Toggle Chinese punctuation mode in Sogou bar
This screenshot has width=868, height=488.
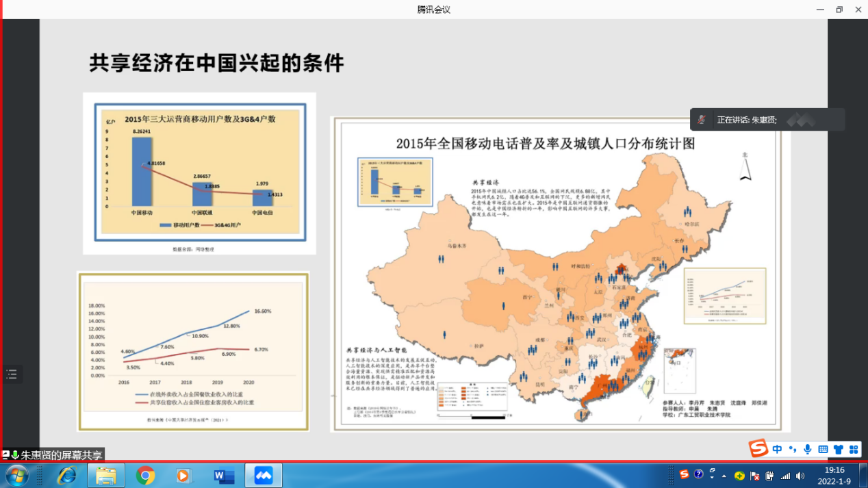tap(793, 450)
